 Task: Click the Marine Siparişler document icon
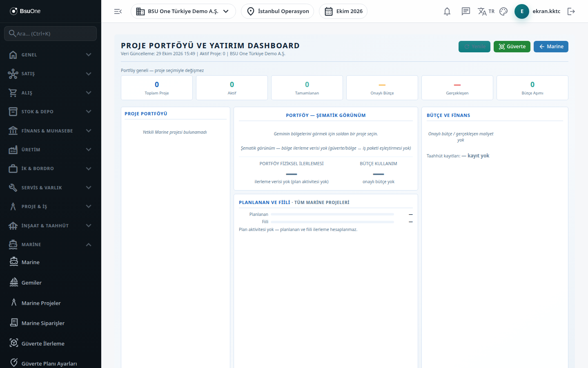(14, 323)
